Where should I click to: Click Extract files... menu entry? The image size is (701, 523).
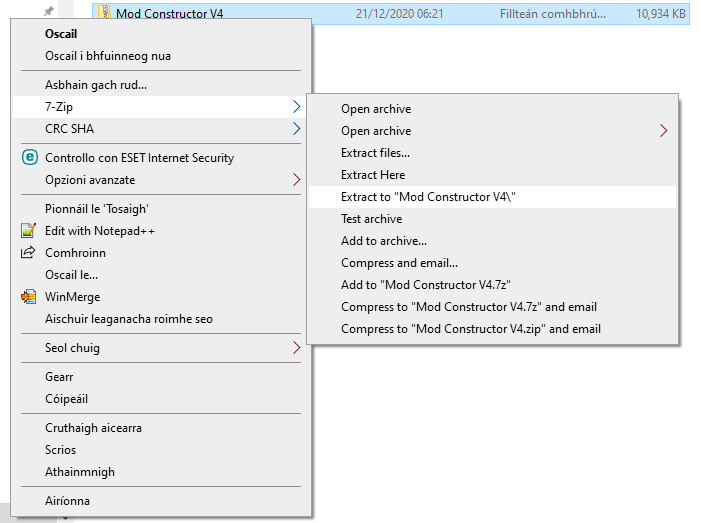point(375,153)
